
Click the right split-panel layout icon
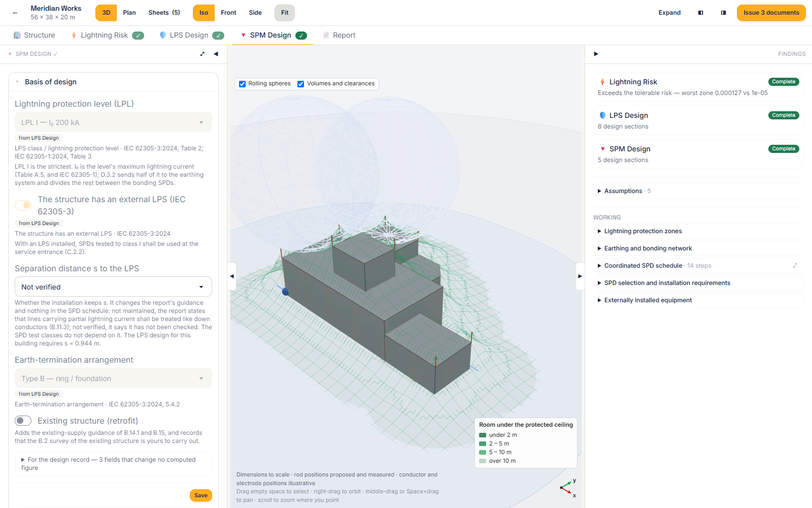(x=723, y=13)
